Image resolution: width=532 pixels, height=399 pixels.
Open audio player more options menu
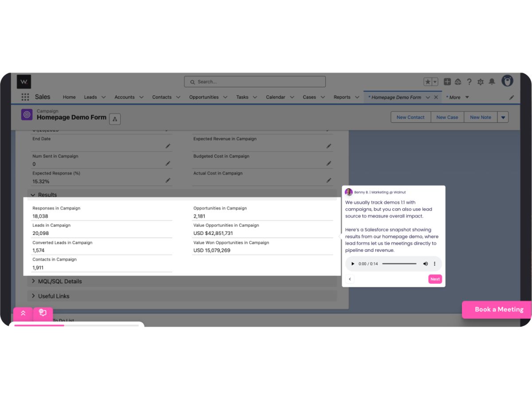tap(434, 264)
